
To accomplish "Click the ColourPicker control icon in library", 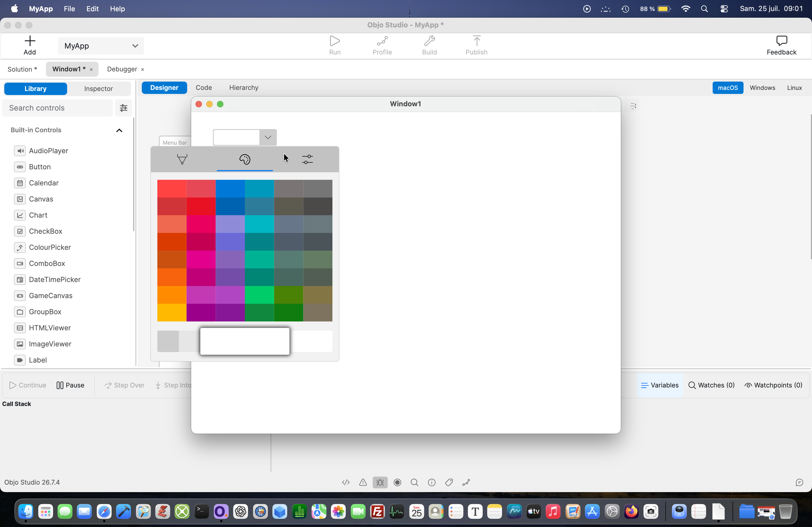I will click(x=20, y=247).
